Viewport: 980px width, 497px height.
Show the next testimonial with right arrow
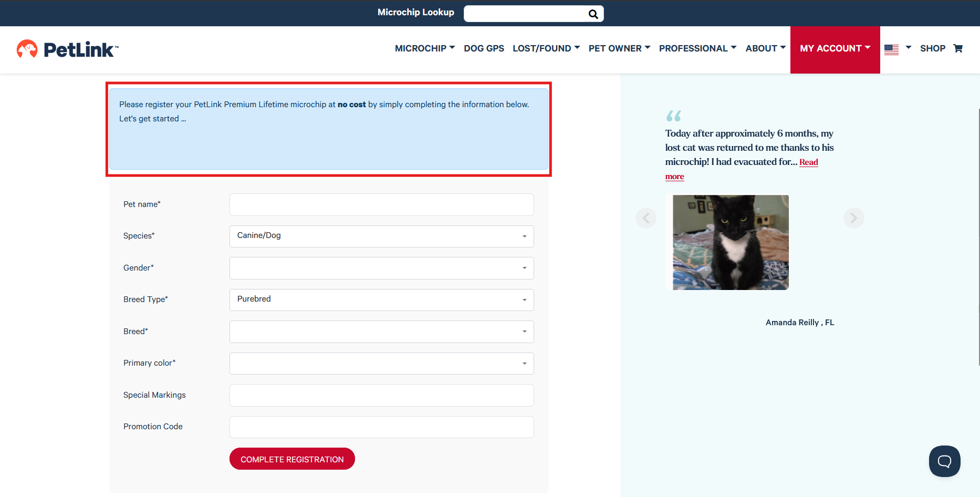[853, 218]
